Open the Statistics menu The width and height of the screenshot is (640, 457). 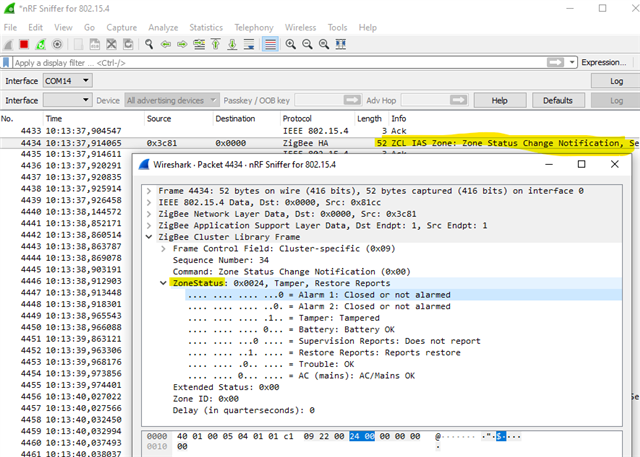point(206,27)
